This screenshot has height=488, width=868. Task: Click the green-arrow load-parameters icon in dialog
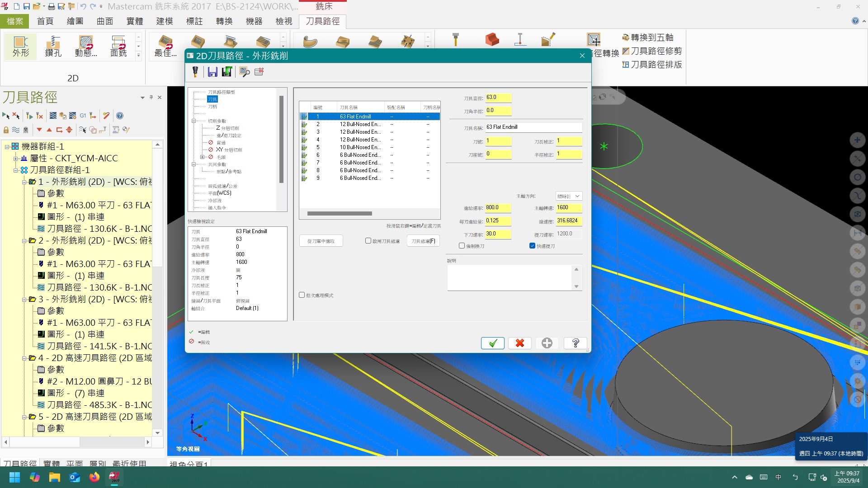pos(227,72)
